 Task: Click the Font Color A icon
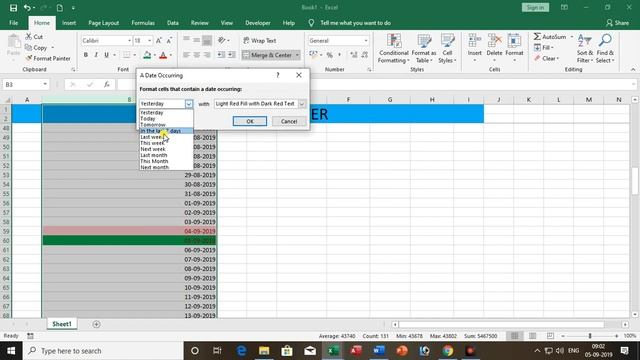coord(163,55)
